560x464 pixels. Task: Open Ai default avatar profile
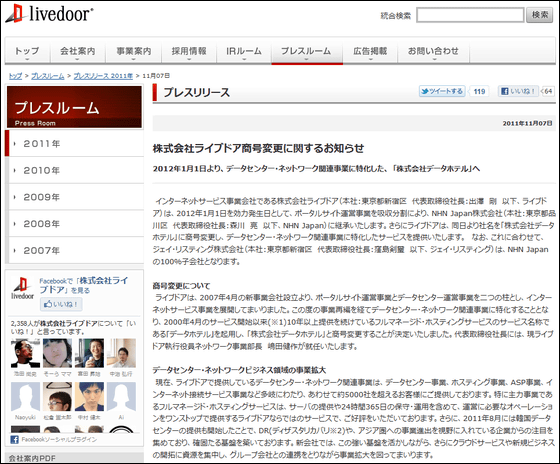tap(121, 396)
